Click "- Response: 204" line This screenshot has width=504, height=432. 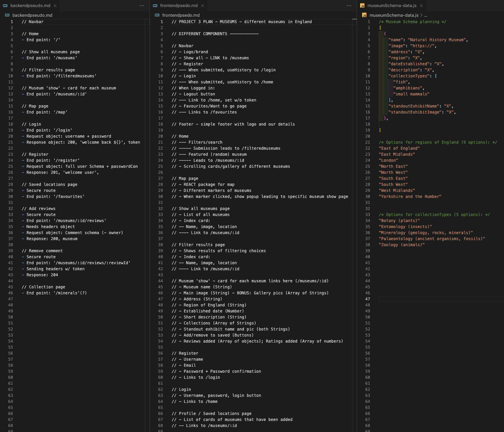40,275
